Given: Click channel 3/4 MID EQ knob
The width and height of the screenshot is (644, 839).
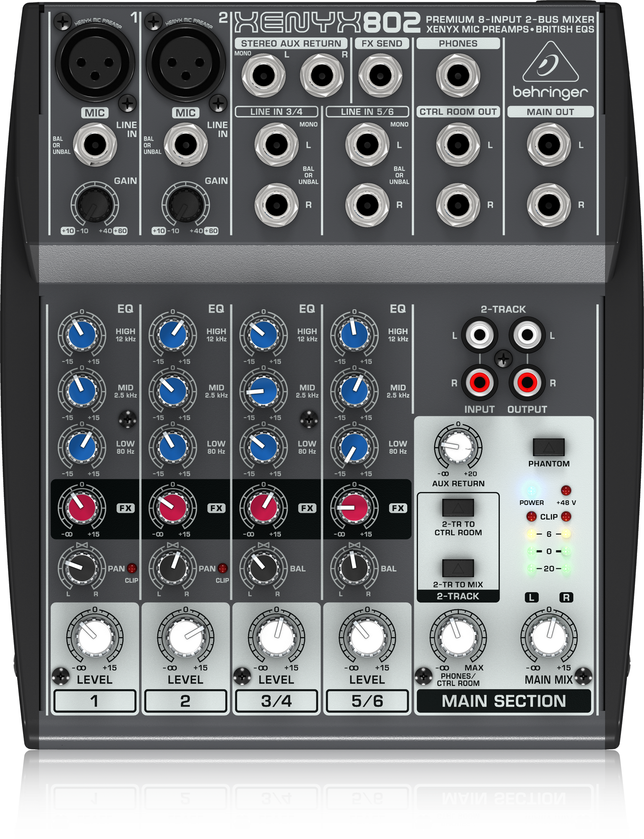Looking at the screenshot, I should pyautogui.click(x=263, y=391).
